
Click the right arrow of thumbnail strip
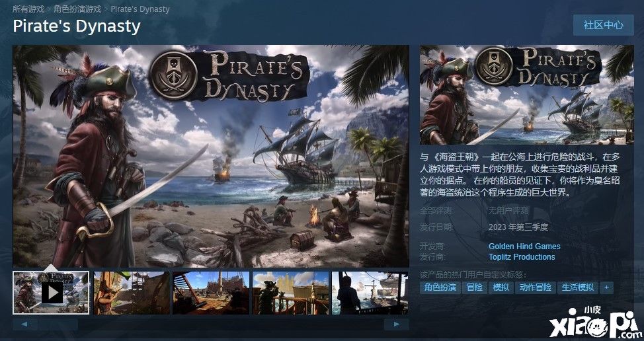[x=396, y=324]
